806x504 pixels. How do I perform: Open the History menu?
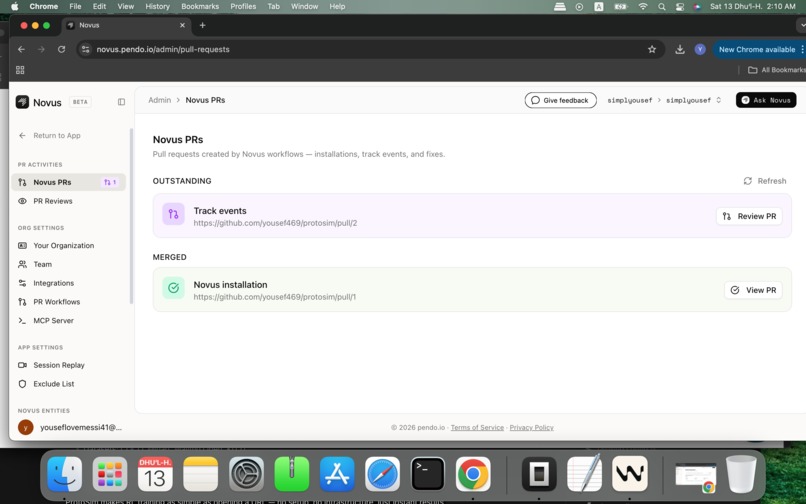157,6
